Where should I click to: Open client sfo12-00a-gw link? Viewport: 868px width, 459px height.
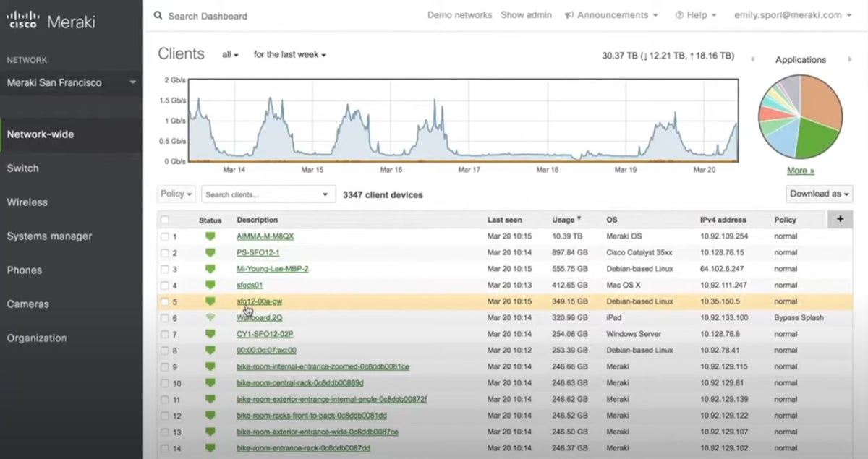259,301
